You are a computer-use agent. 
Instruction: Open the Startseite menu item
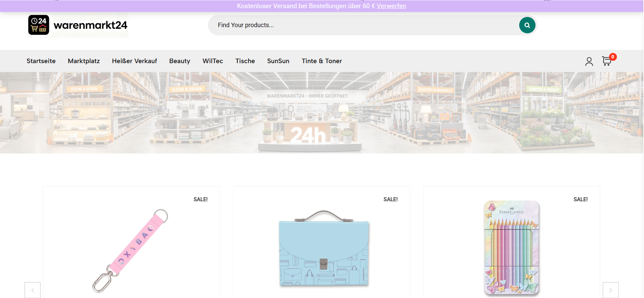click(x=41, y=61)
